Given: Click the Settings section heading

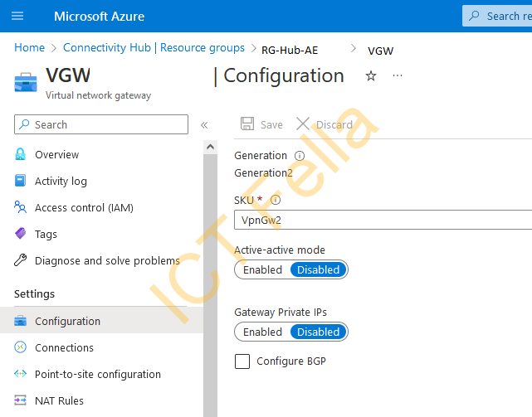Looking at the screenshot, I should [34, 293].
